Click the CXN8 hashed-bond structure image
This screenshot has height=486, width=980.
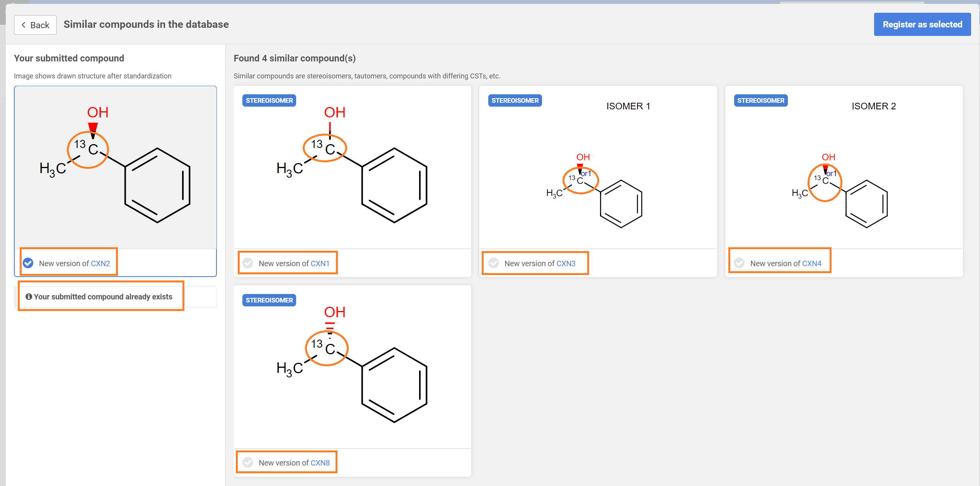pos(352,366)
